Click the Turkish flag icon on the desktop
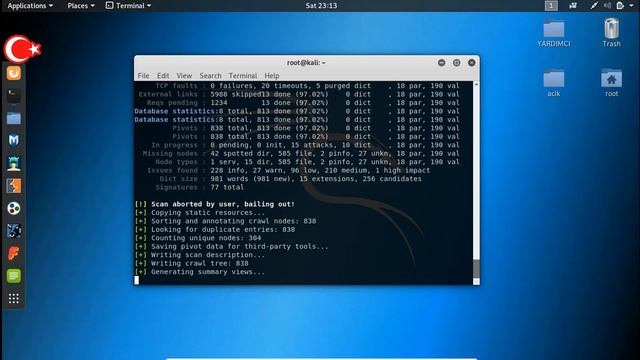640x360 pixels. pos(22,49)
